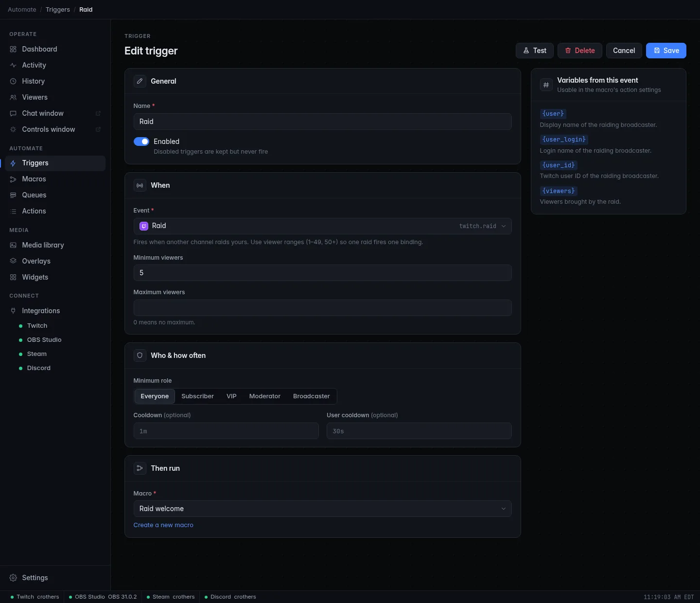Open Chat window external link icon
This screenshot has height=603, width=700.
click(98, 113)
